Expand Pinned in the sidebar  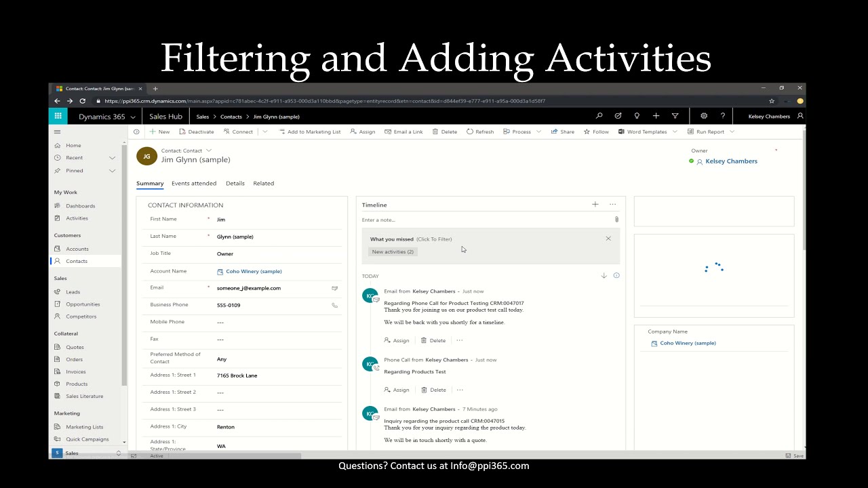click(112, 171)
